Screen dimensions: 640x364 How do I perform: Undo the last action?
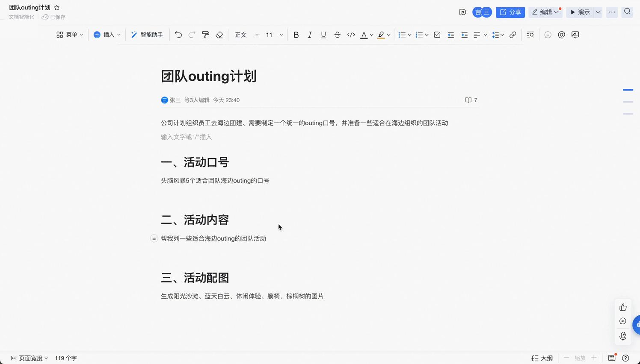pos(178,35)
